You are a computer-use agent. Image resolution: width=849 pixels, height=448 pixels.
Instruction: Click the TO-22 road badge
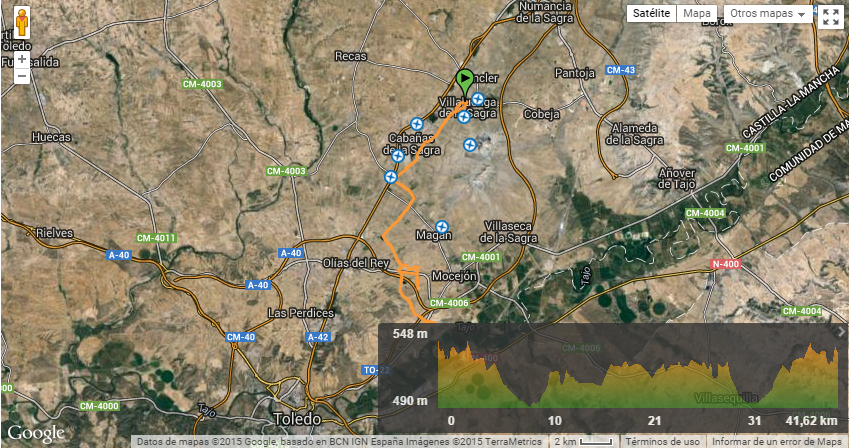(376, 370)
